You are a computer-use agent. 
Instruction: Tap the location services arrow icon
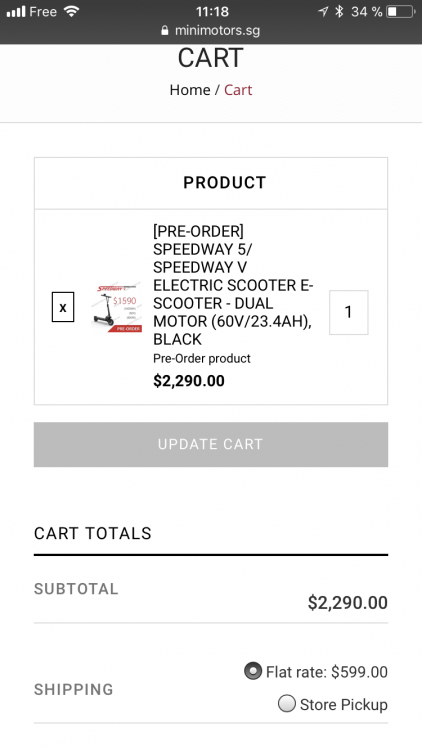[323, 11]
